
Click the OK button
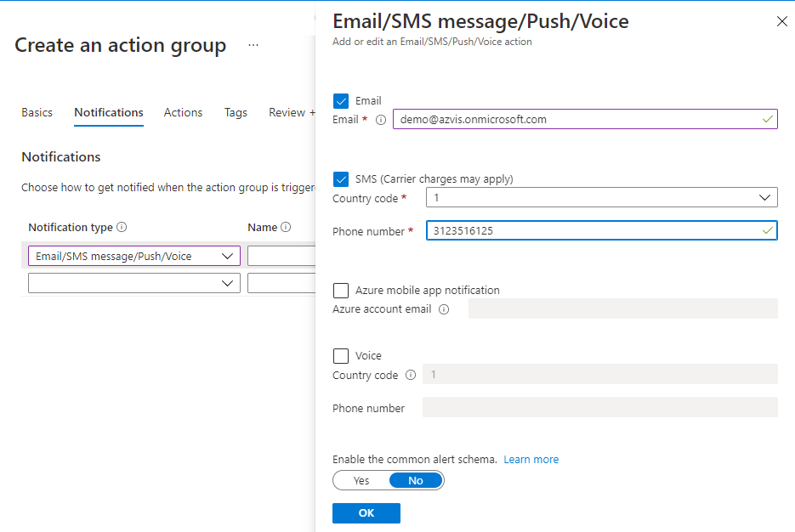(x=366, y=513)
